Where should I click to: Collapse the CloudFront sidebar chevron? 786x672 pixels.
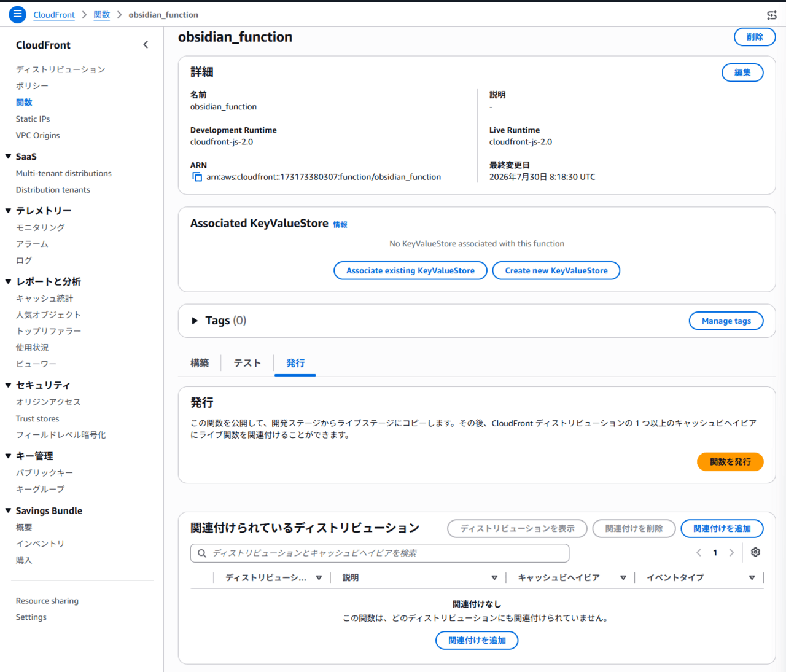146,45
